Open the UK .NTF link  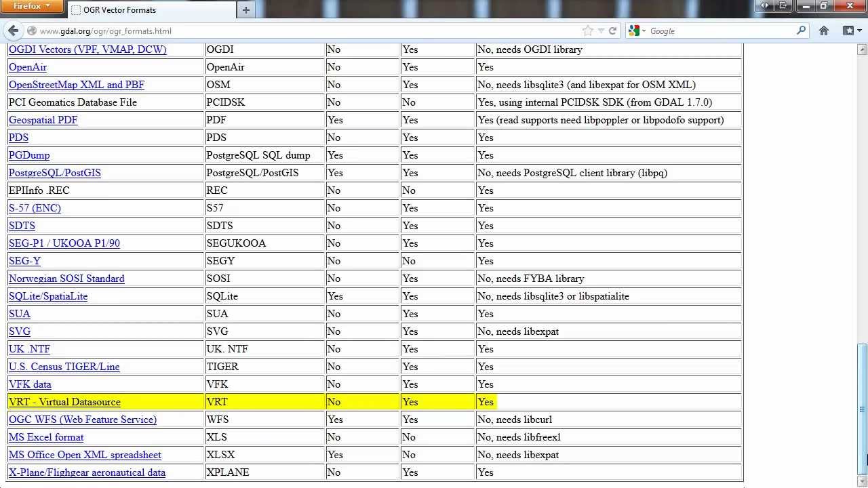coord(29,349)
